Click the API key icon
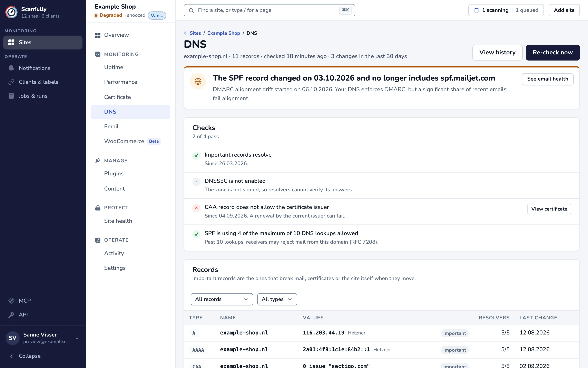This screenshot has height=368, width=588. (x=11, y=315)
